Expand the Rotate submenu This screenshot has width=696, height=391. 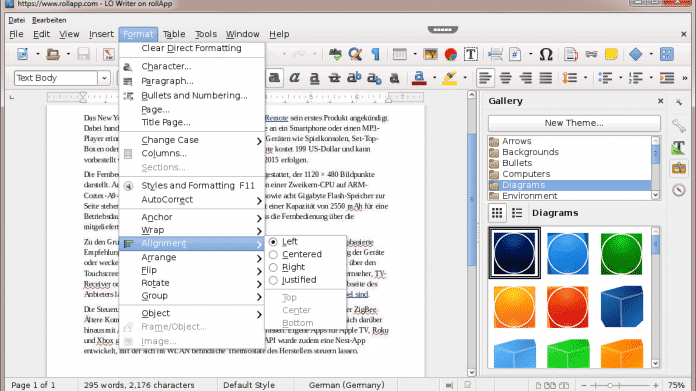tap(192, 283)
